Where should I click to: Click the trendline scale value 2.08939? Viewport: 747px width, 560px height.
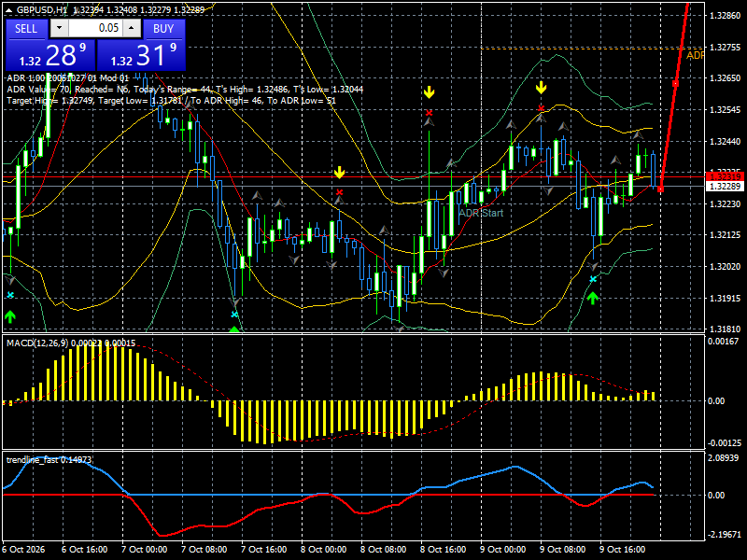(723, 458)
